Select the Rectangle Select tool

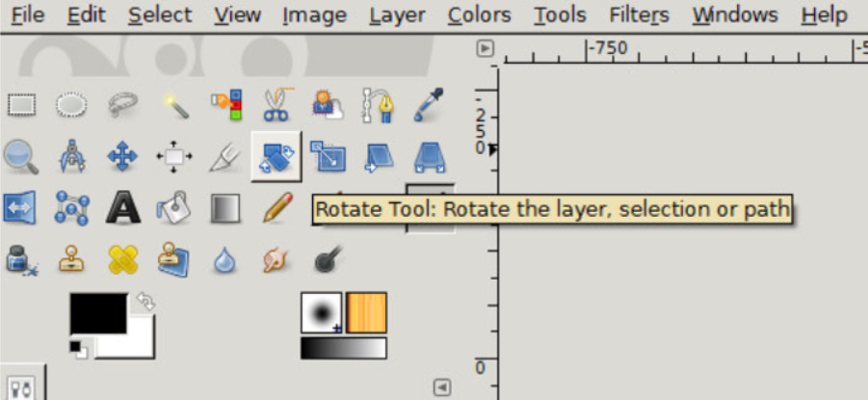pos(21,105)
